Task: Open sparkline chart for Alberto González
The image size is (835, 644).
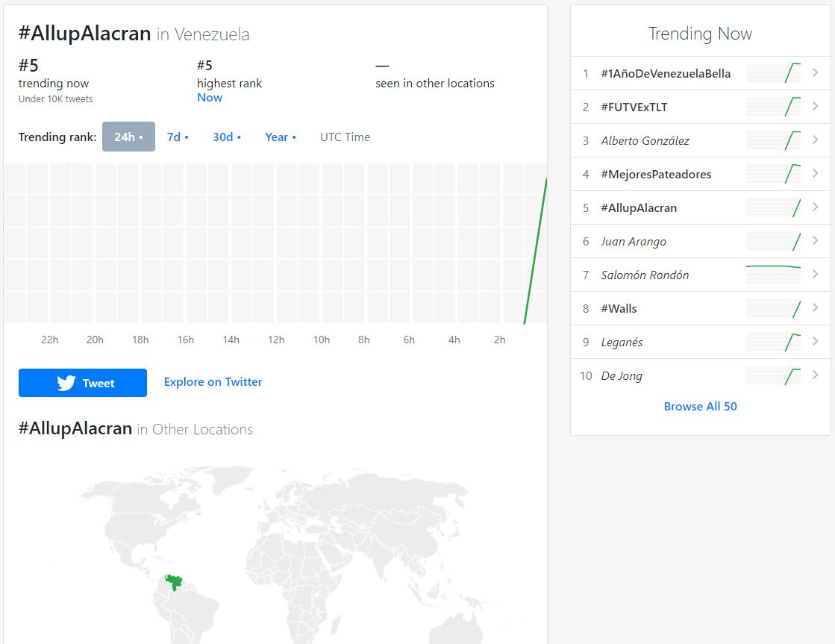Action: 773,140
